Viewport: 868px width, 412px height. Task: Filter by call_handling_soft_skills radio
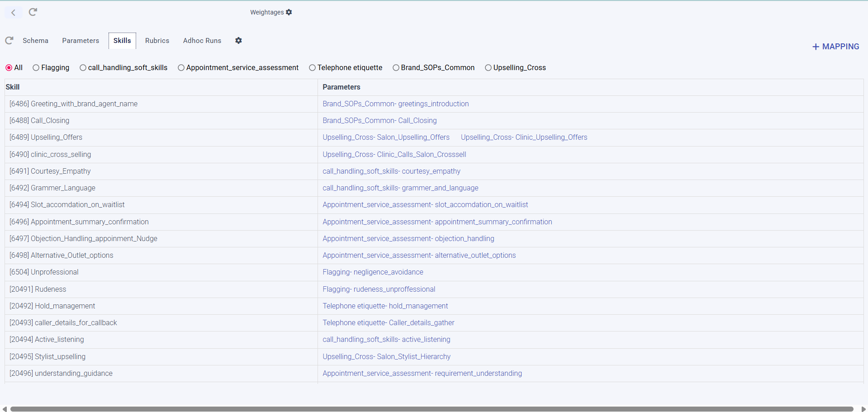(83, 68)
